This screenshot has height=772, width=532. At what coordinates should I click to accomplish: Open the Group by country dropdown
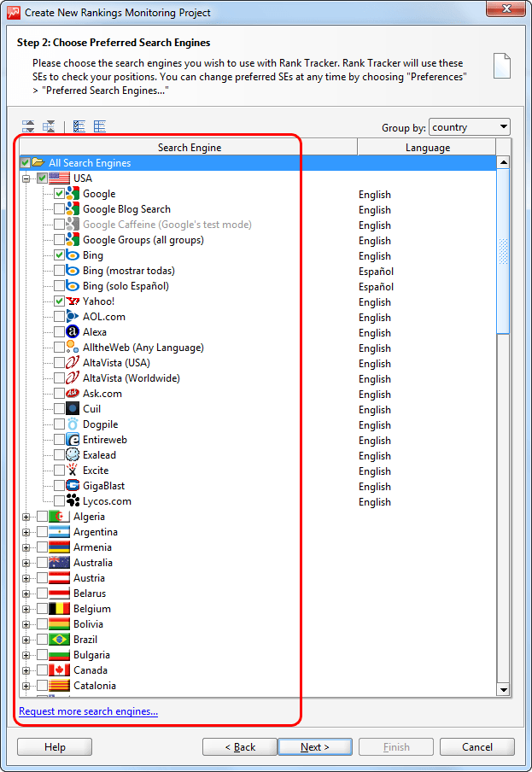(470, 127)
